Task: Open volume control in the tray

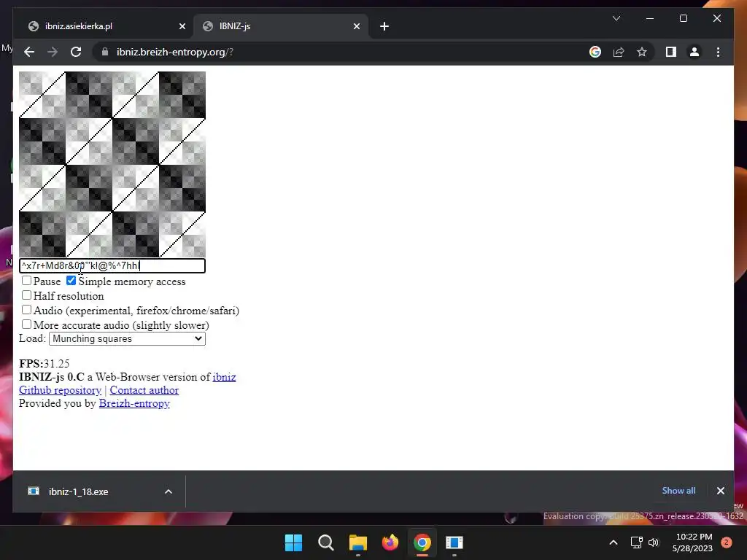Action: pos(653,542)
